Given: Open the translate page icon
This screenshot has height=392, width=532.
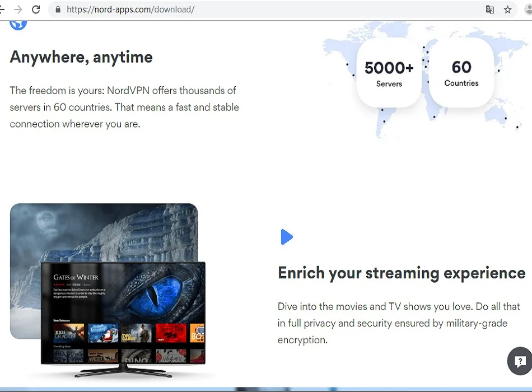Looking at the screenshot, I should pos(489,10).
